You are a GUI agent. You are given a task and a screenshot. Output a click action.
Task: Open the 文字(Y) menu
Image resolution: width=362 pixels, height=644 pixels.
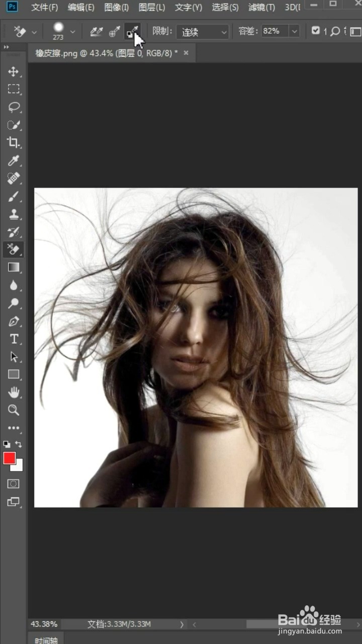click(189, 8)
